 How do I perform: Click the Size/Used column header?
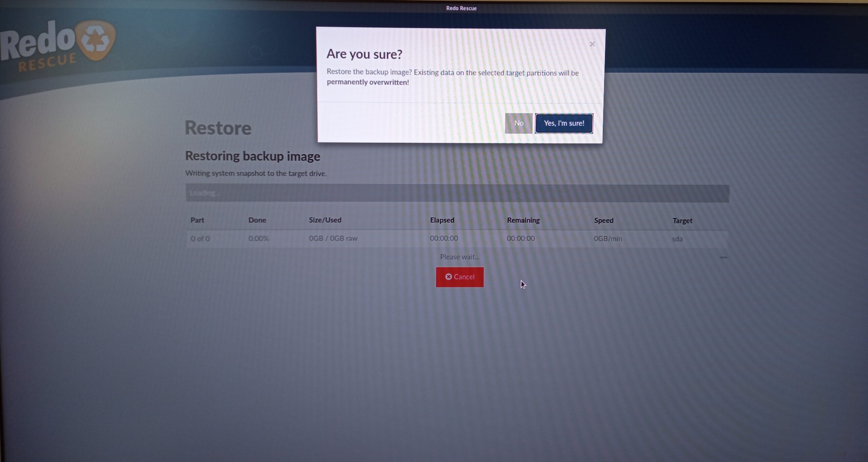tap(325, 220)
